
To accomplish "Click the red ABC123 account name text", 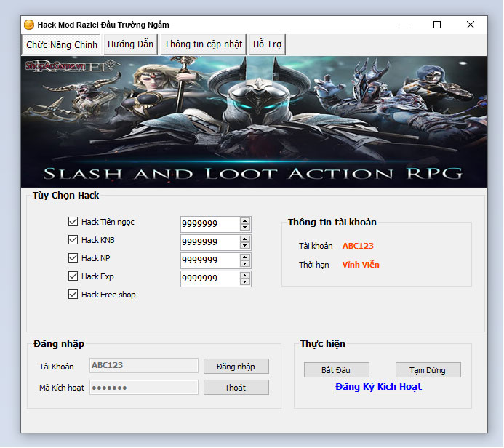I will click(x=358, y=246).
